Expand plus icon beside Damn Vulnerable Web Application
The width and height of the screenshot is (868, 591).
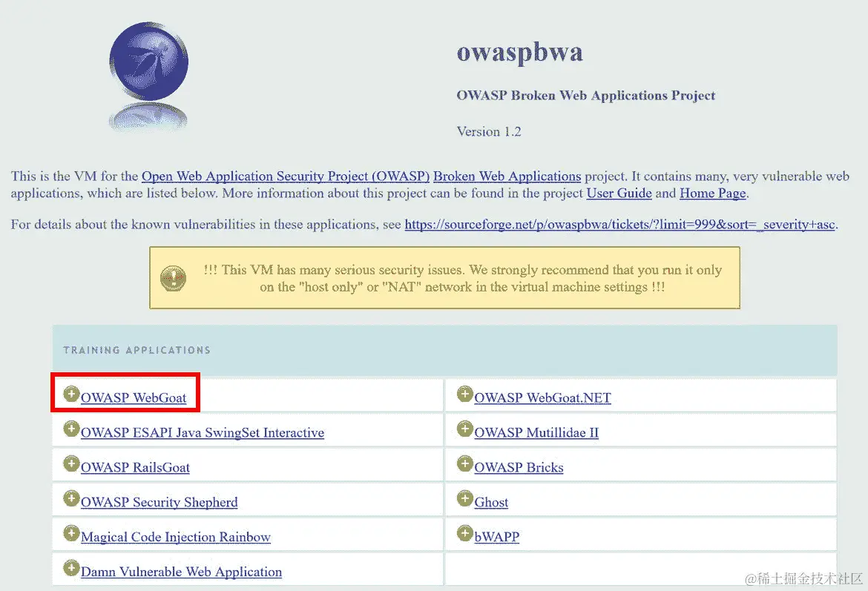click(x=71, y=568)
